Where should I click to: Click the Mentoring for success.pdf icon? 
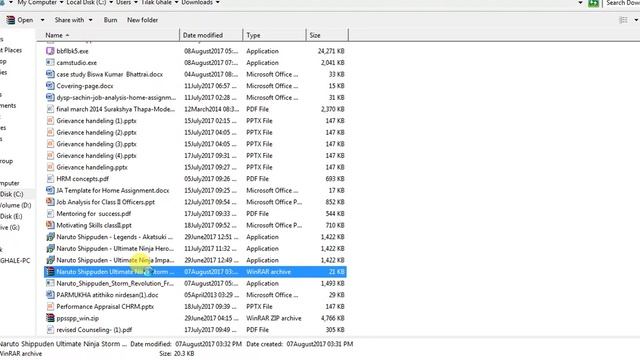[x=50, y=213]
